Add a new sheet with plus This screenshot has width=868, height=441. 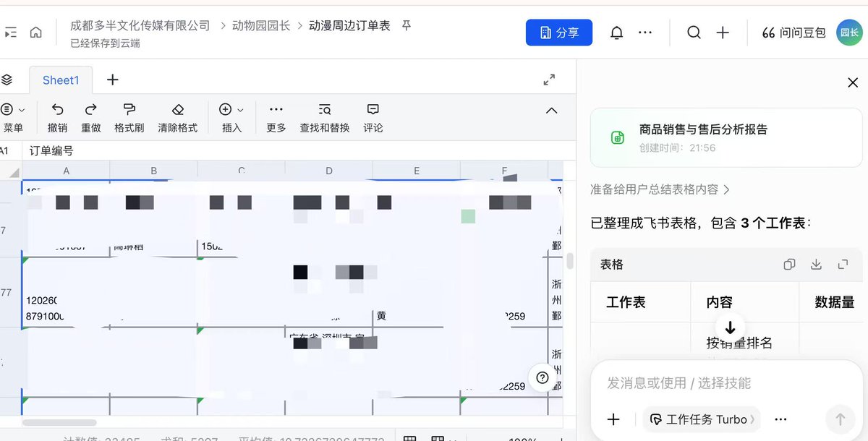click(112, 80)
